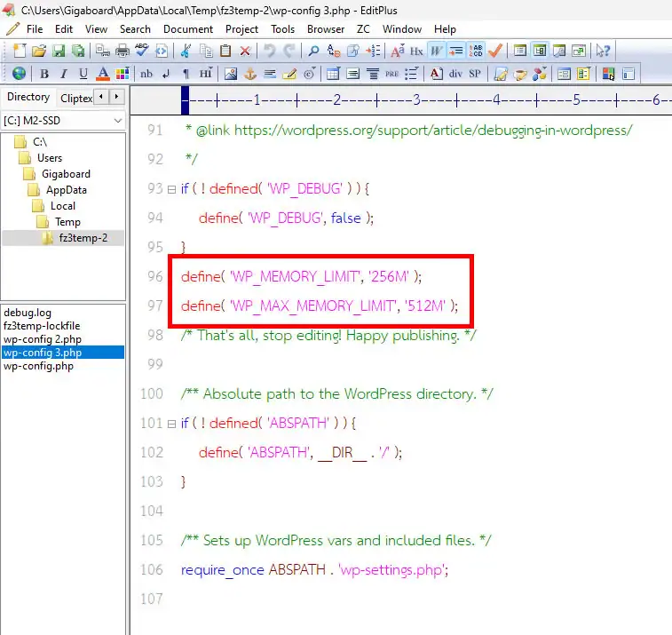This screenshot has width=672, height=635.
Task: Open the font settings Aa icon
Action: [398, 51]
